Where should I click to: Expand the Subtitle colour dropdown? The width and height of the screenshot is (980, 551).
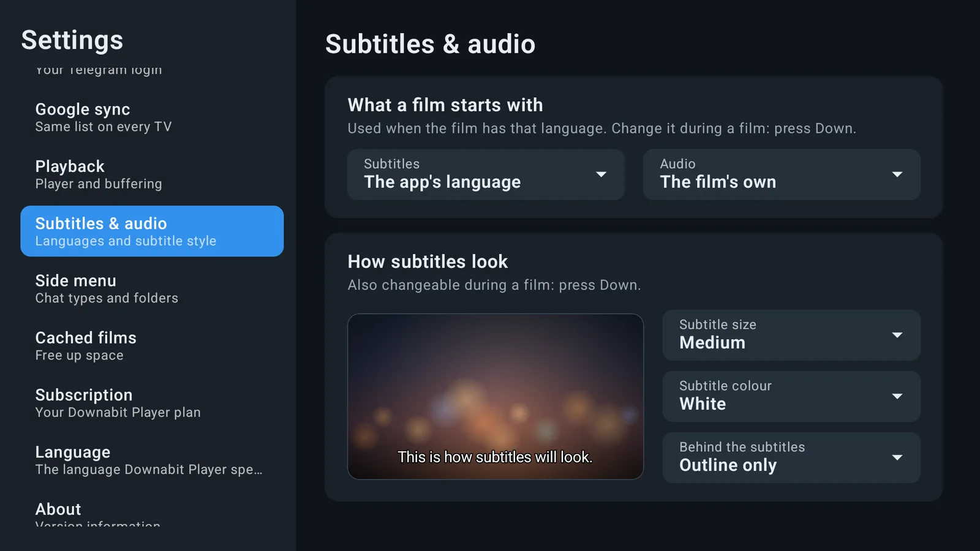click(x=791, y=396)
